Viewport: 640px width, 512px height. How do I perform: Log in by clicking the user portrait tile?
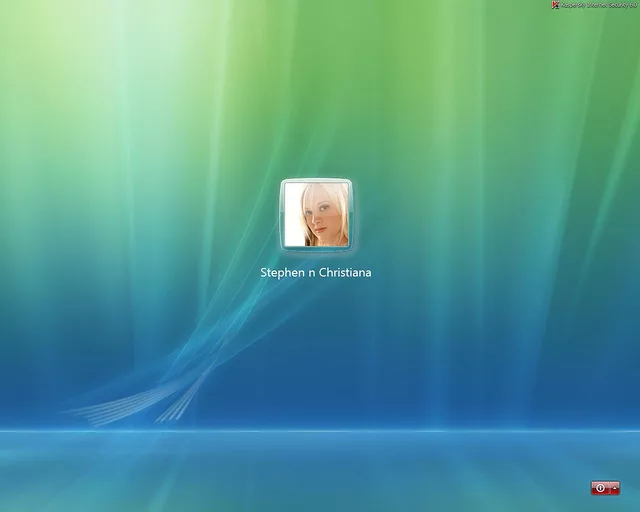tap(316, 215)
